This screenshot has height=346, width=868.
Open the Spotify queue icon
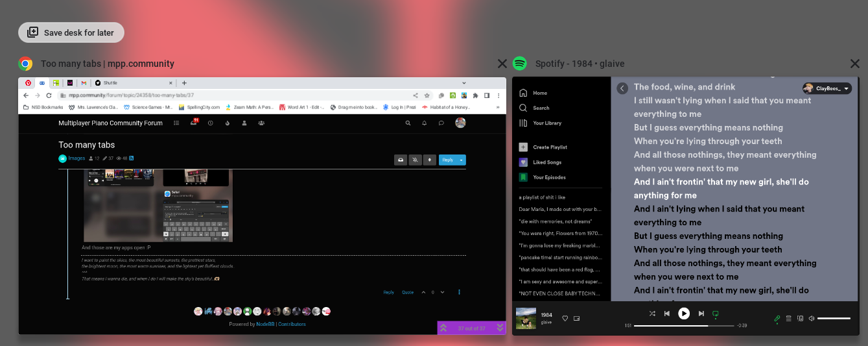click(x=789, y=318)
